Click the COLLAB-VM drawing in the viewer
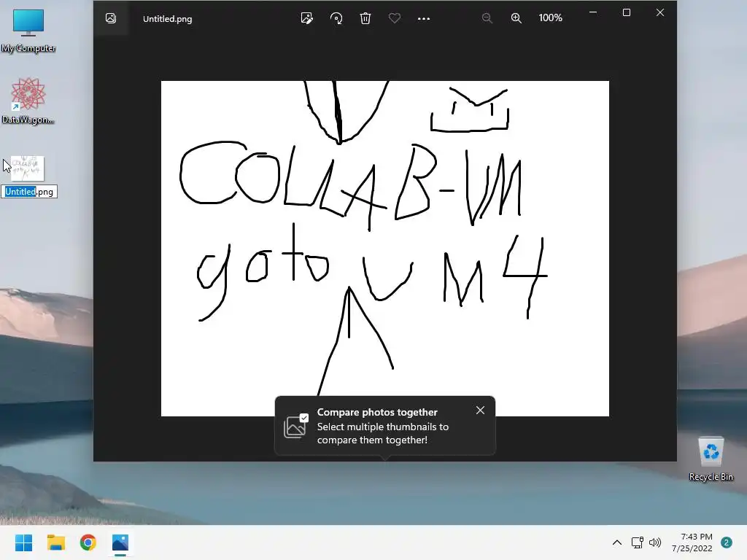Screen dimensions: 747x560 (x=385, y=249)
